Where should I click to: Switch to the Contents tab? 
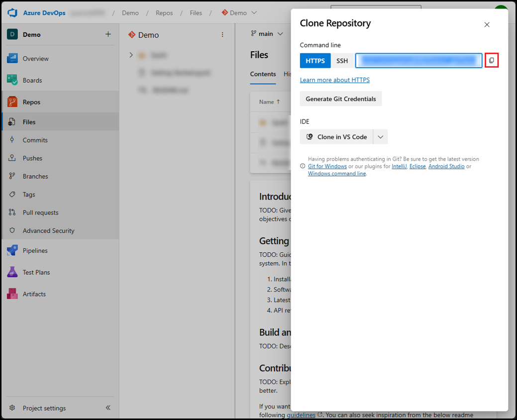pos(263,74)
